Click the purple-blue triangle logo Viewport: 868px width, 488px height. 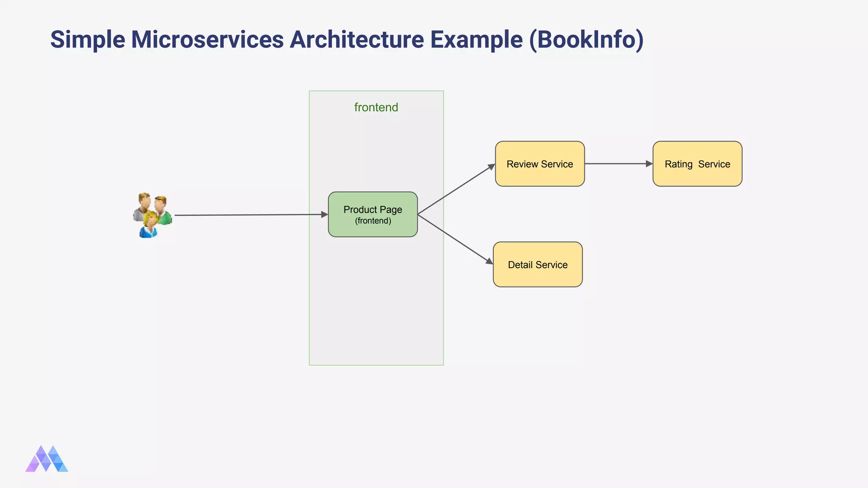[x=47, y=459]
